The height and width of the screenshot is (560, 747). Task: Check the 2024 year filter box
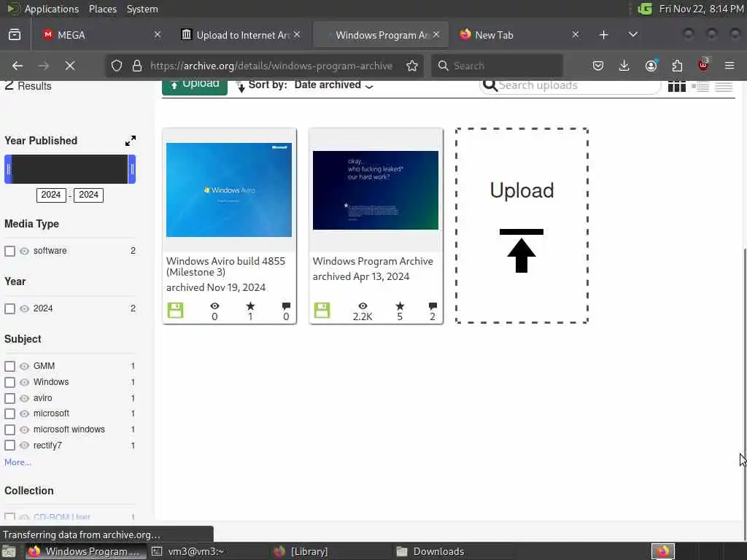click(x=9, y=308)
